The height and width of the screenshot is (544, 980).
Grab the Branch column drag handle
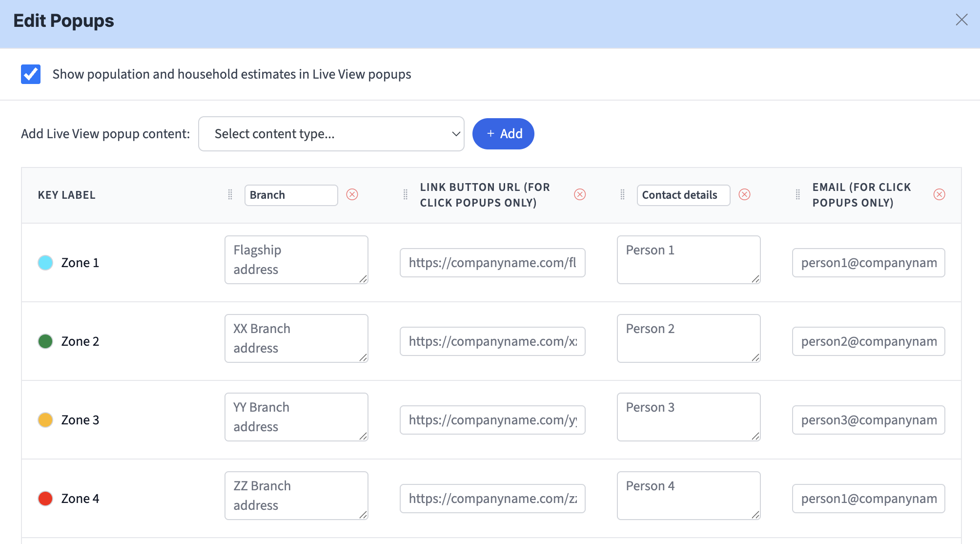[x=230, y=194]
